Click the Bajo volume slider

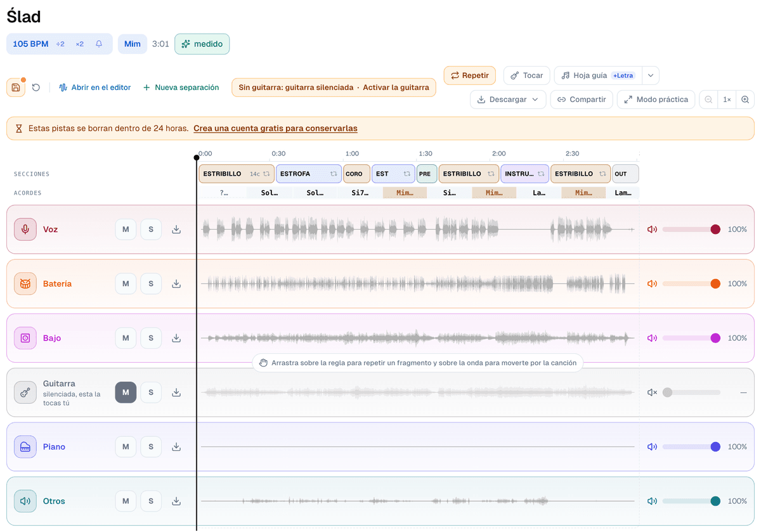[691, 338]
